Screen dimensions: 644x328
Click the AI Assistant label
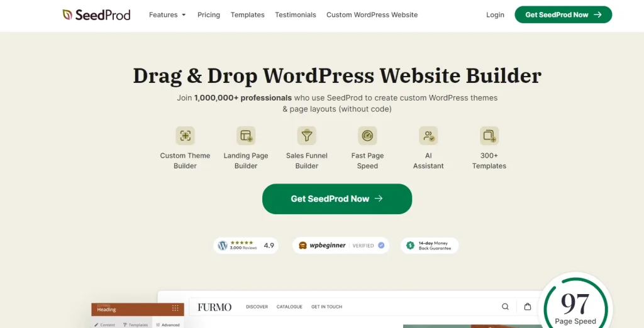click(428, 161)
